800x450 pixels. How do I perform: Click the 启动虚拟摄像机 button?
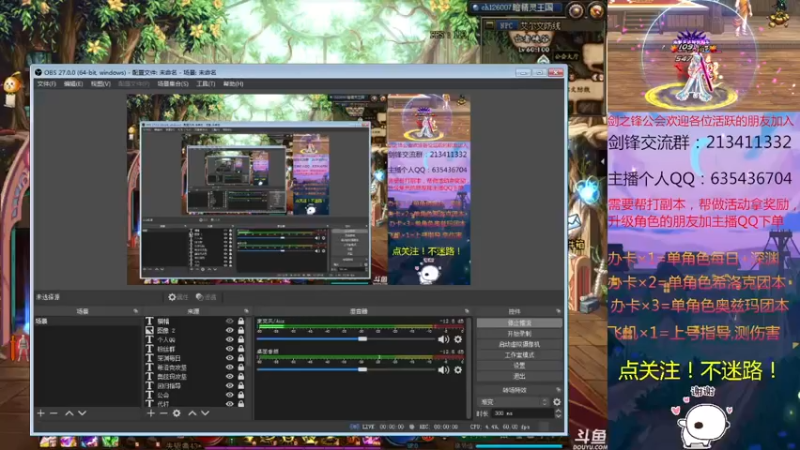tap(519, 344)
